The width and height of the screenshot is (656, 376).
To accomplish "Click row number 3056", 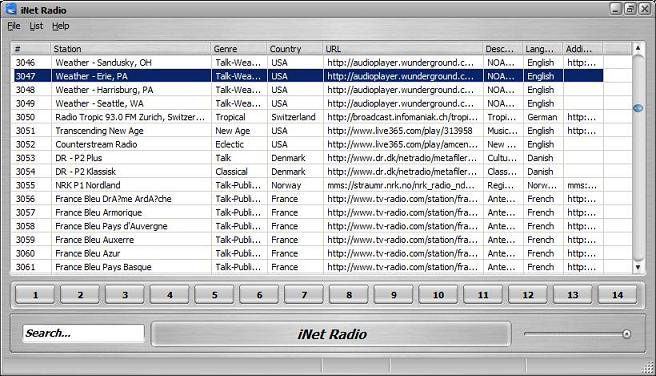I will click(26, 199).
